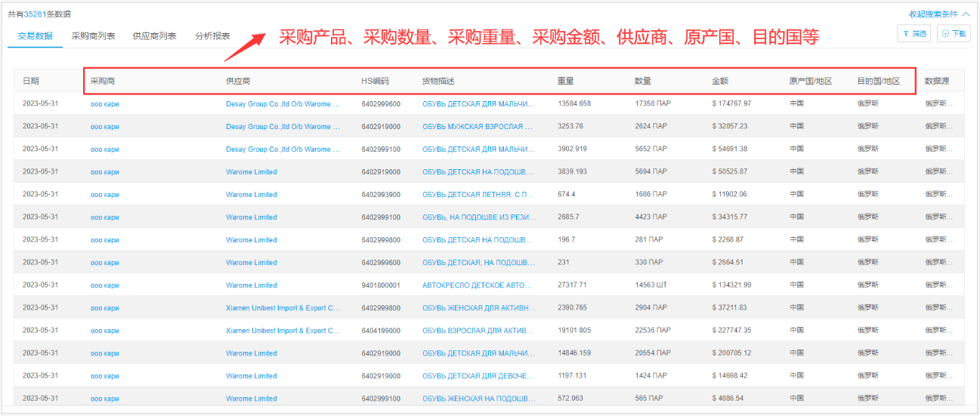Select HS code 6404199000 cell
Viewport: 980px width, 416px height.
pyautogui.click(x=381, y=330)
